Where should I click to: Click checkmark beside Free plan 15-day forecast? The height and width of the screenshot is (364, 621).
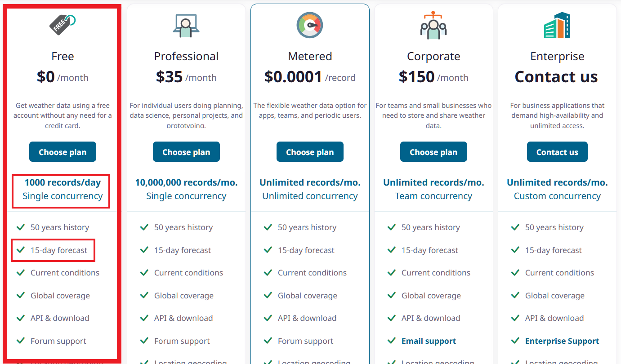pyautogui.click(x=21, y=250)
